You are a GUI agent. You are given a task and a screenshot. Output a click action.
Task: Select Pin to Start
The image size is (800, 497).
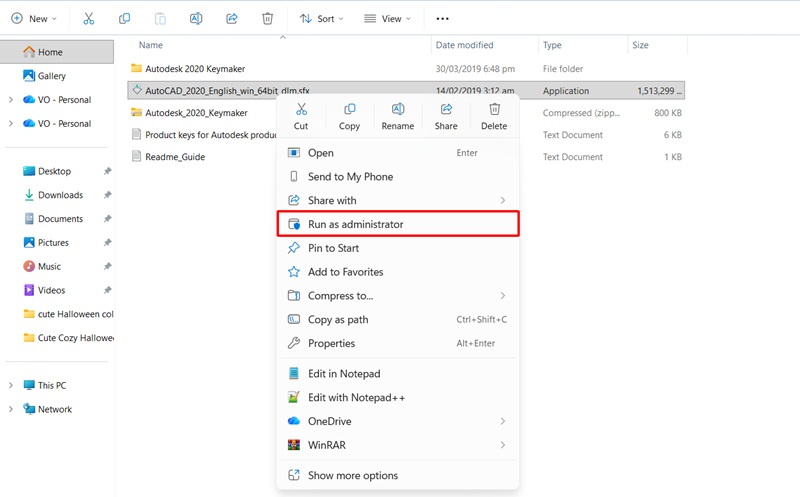pyautogui.click(x=398, y=248)
